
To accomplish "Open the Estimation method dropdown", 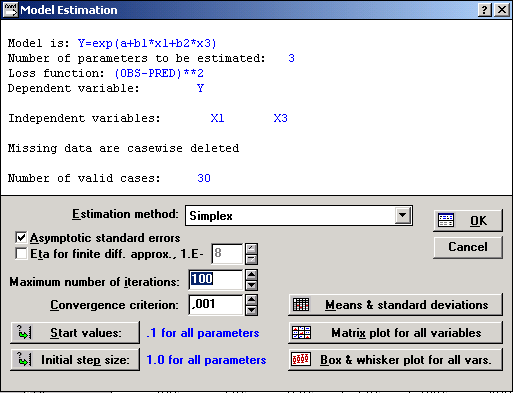I will click(402, 216).
